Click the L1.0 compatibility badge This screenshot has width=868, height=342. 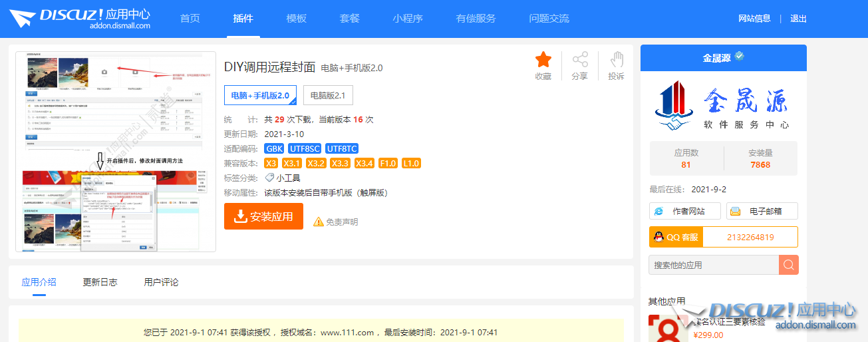pos(411,163)
